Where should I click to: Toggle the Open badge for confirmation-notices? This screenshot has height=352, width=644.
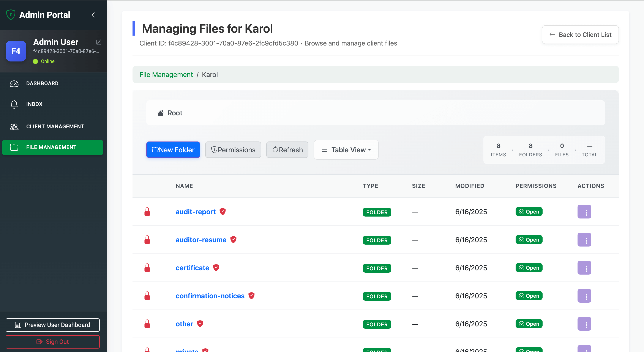tap(529, 295)
